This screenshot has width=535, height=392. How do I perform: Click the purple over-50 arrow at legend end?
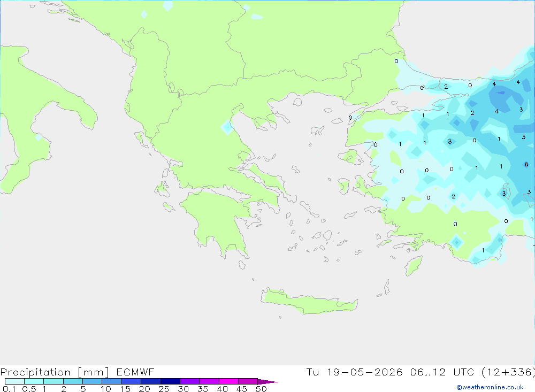click(x=267, y=381)
